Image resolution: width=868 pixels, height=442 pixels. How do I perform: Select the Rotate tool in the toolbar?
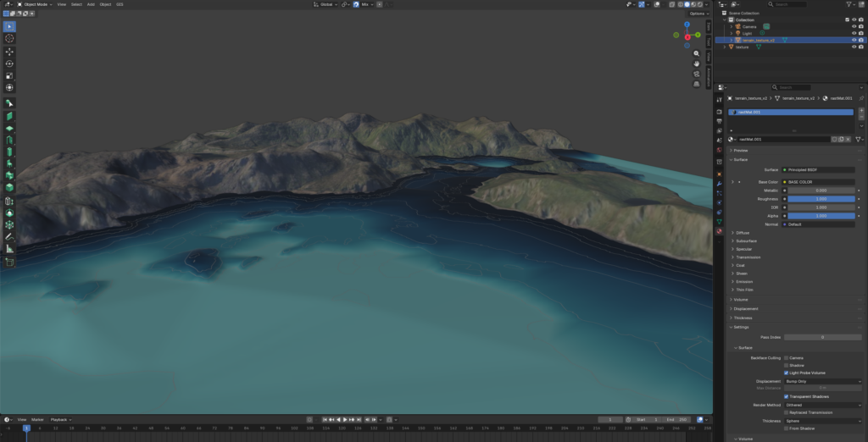pos(10,64)
